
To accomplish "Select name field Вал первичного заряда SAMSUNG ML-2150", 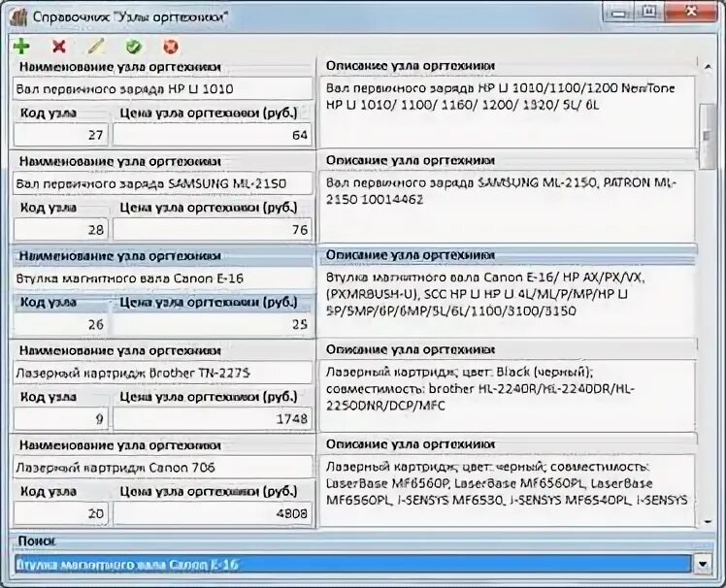I will tap(162, 183).
